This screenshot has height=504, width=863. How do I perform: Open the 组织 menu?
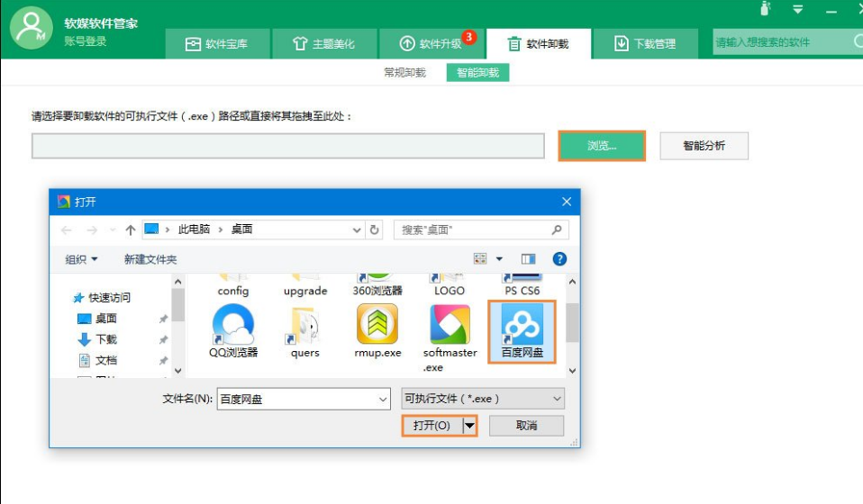click(81, 259)
